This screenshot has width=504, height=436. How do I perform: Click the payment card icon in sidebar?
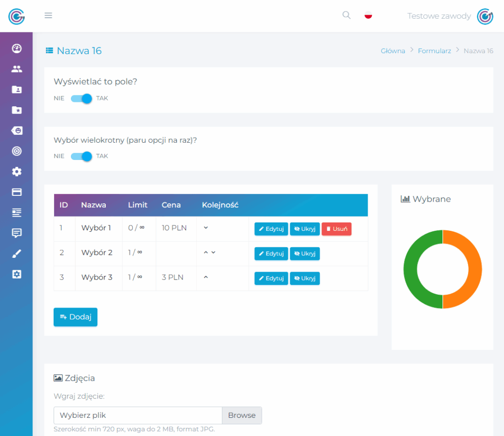(x=17, y=192)
